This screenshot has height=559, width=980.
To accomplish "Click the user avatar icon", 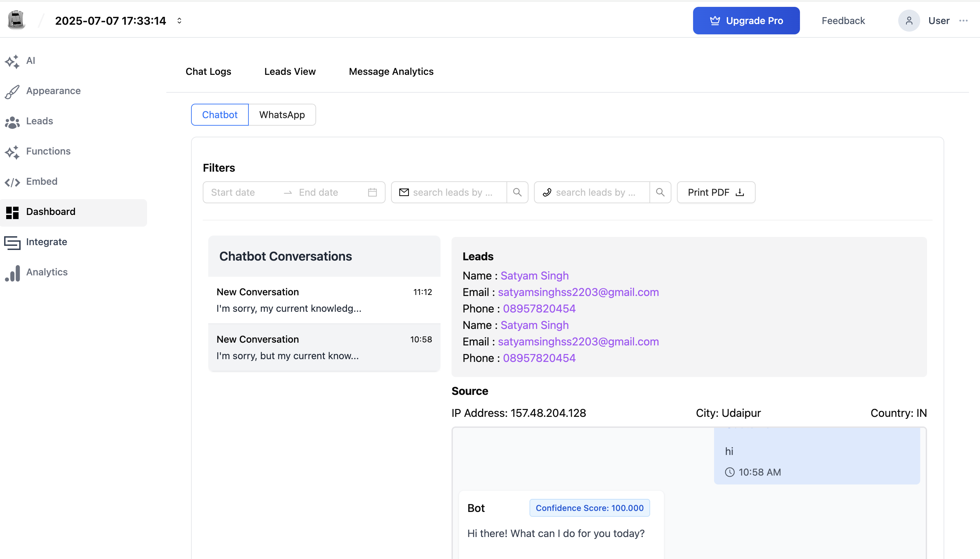I will (x=909, y=21).
